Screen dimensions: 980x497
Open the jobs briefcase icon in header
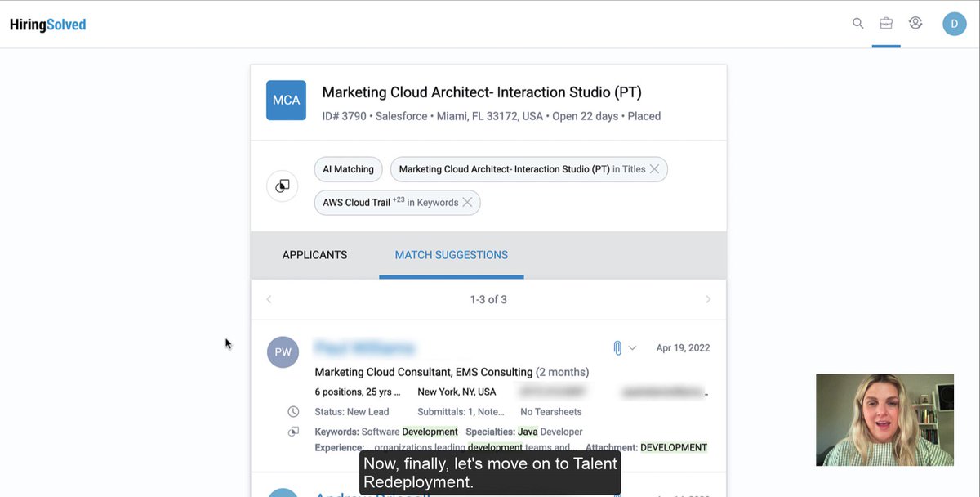click(886, 23)
